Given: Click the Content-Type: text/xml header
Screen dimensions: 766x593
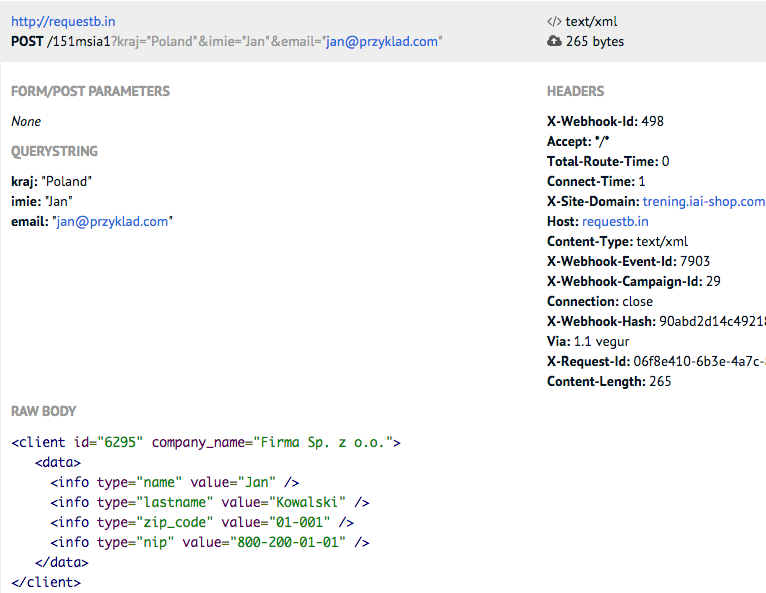Looking at the screenshot, I should (617, 241).
